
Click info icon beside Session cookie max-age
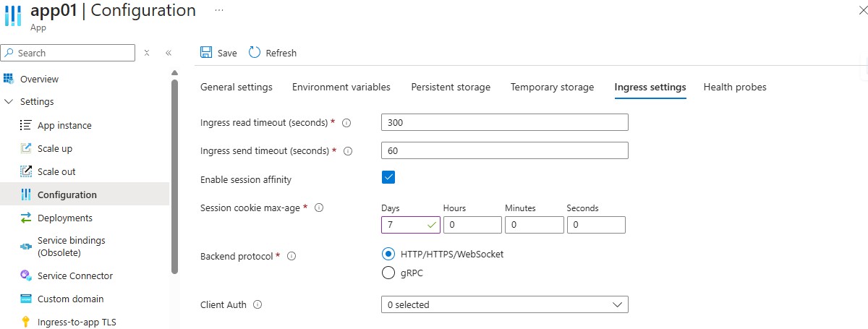pyautogui.click(x=319, y=208)
